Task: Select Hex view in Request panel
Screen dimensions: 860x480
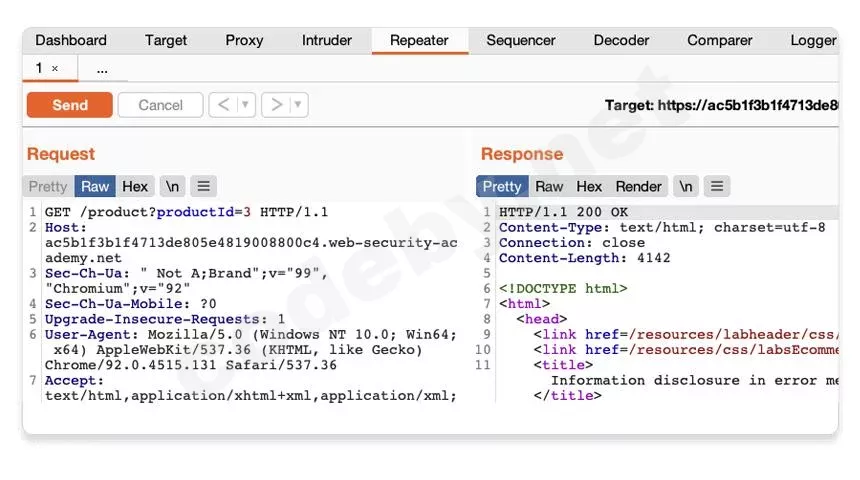Action: point(135,186)
